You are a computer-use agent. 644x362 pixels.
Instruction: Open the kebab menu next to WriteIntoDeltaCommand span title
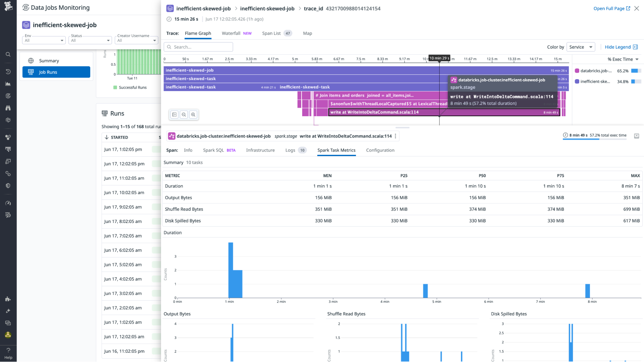click(395, 136)
